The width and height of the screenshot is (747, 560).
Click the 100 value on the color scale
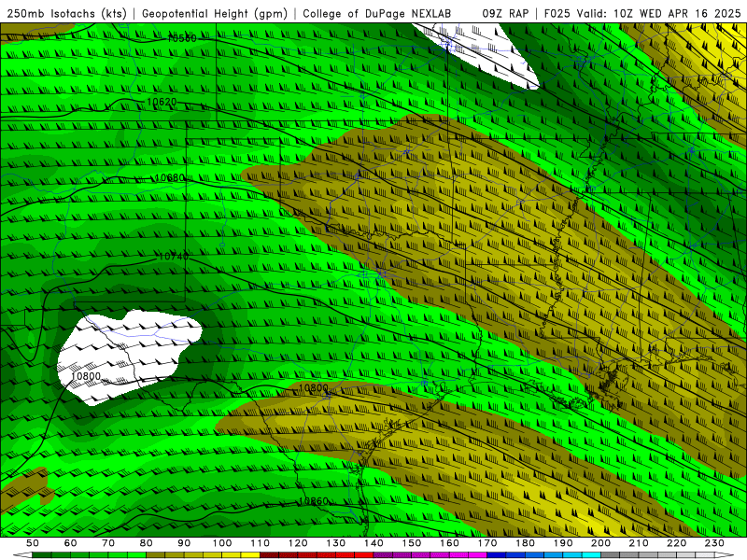[x=222, y=543]
